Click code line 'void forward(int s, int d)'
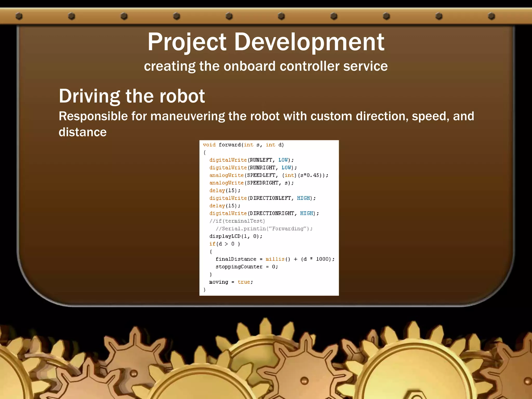 tap(243, 145)
